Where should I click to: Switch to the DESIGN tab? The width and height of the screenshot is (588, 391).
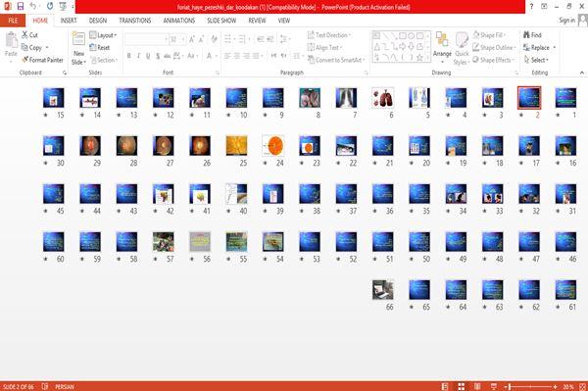tap(98, 21)
